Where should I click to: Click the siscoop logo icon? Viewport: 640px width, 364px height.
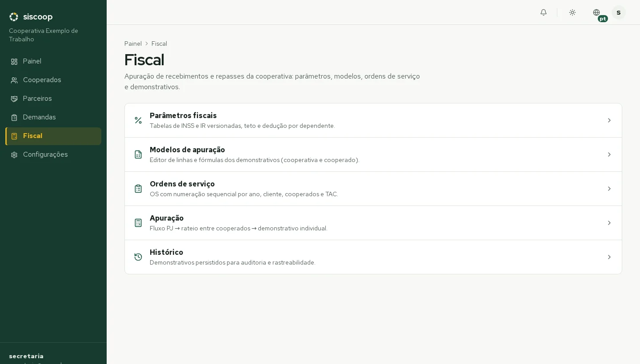14,17
